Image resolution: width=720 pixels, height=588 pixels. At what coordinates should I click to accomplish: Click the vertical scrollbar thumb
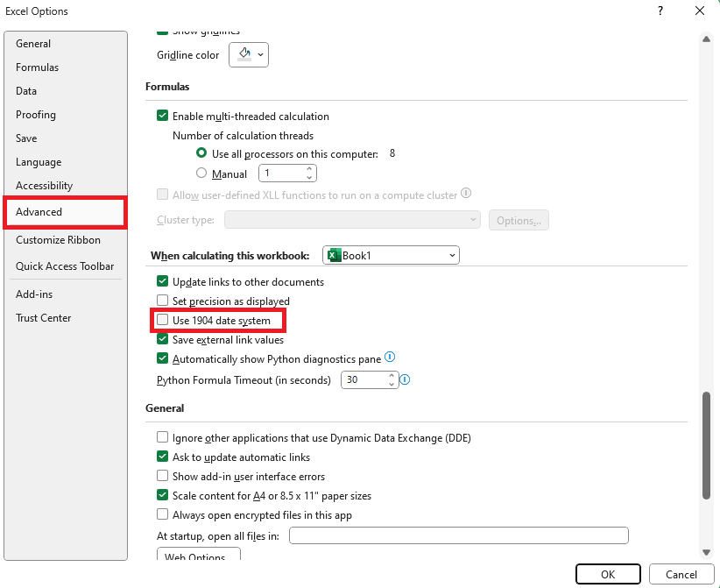(x=706, y=444)
